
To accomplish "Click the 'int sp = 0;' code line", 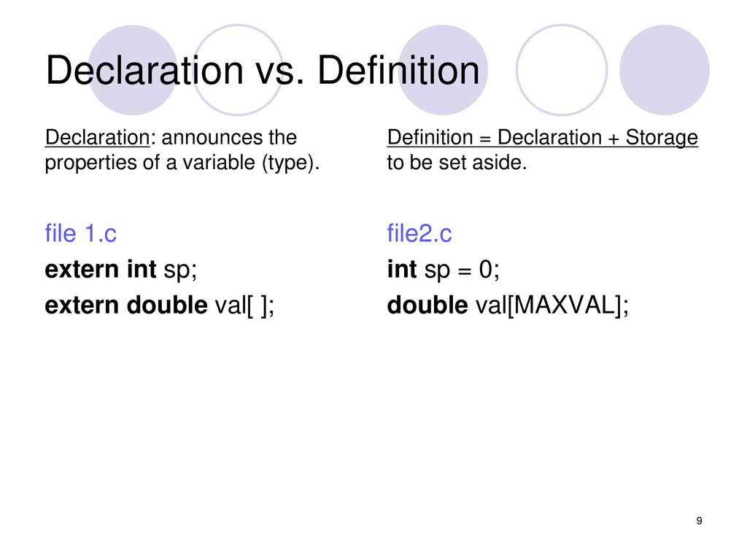I will [444, 270].
